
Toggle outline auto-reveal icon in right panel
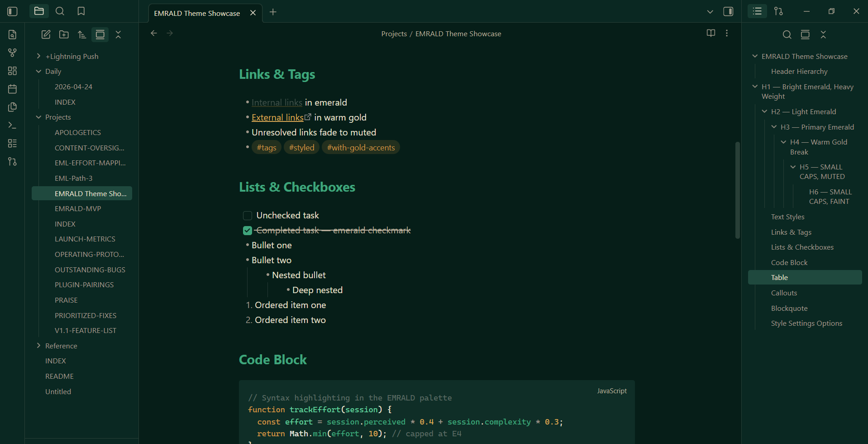pos(805,34)
